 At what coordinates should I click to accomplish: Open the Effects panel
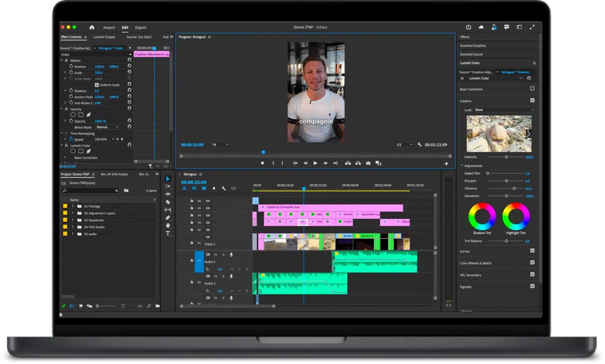pyautogui.click(x=464, y=37)
